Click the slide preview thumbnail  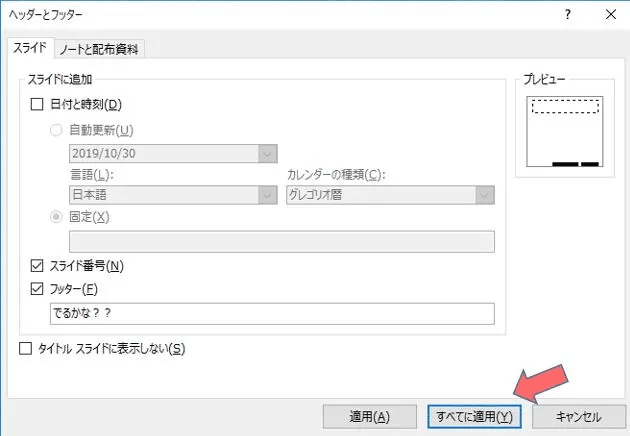coord(565,131)
